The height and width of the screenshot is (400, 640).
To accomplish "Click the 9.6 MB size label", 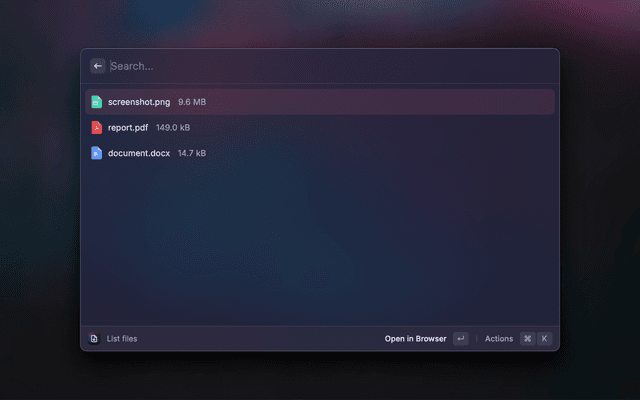I will pyautogui.click(x=192, y=102).
